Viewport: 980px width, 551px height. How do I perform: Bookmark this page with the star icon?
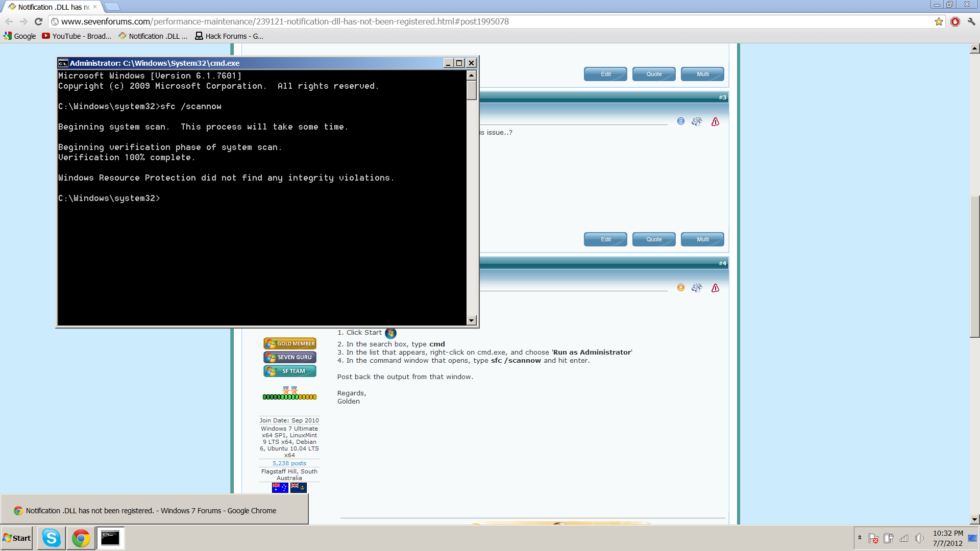939,21
